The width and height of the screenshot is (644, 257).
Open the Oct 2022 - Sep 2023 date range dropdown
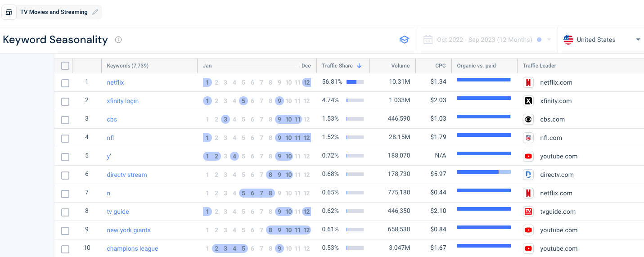click(487, 40)
